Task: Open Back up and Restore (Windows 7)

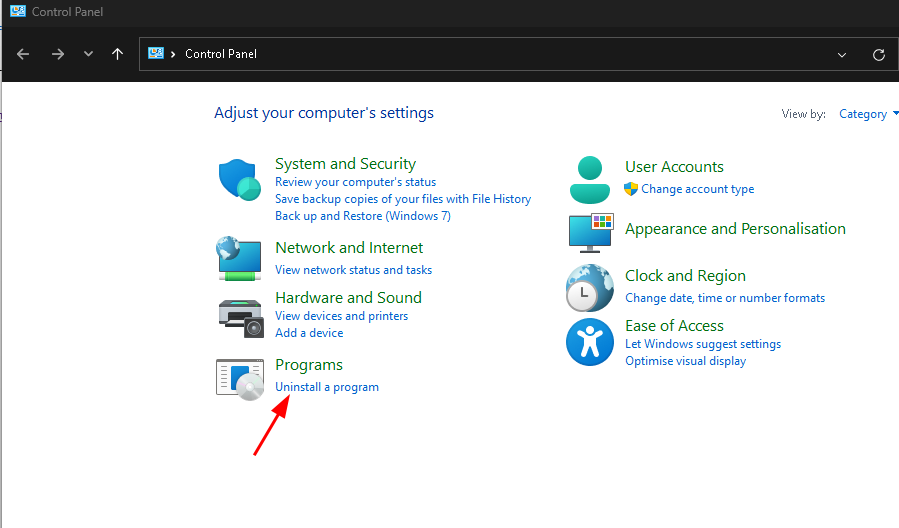Action: (363, 216)
